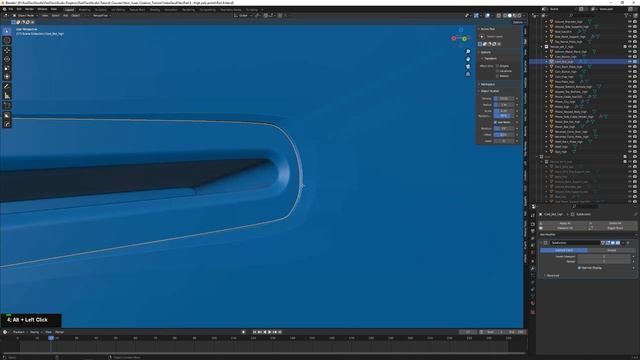Switch to the Shading workspace tab
Screen dimensions: 640x360
154,9
